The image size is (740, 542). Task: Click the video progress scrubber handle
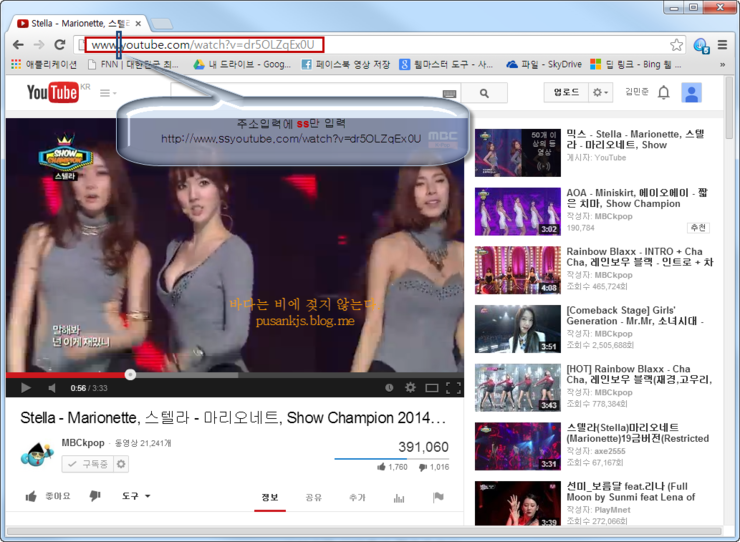(x=130, y=375)
